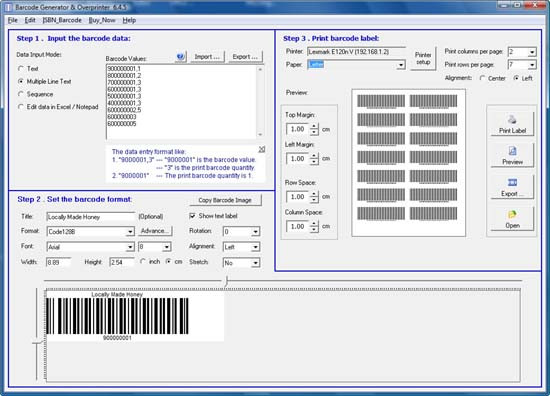Click the Width input field
This screenshot has width=550, height=396.
(x=59, y=262)
